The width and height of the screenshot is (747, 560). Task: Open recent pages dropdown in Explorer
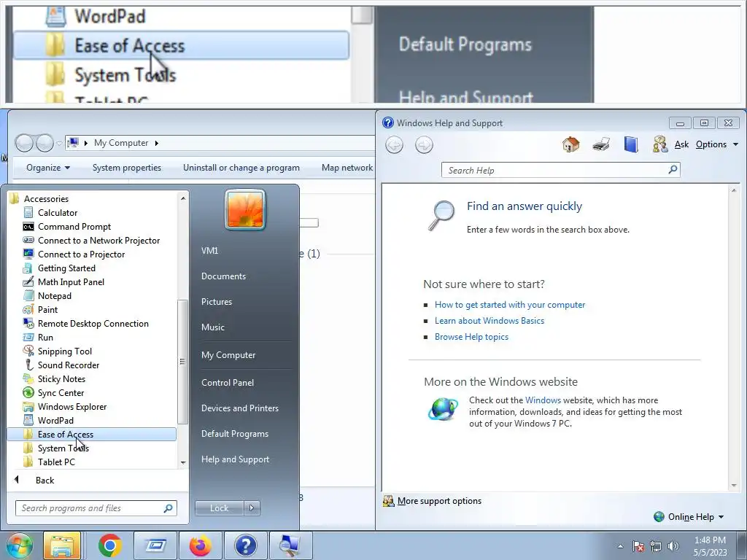pyautogui.click(x=58, y=143)
